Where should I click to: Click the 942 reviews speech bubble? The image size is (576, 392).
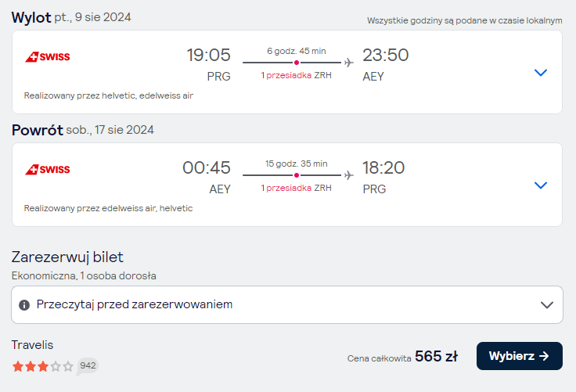coord(88,366)
